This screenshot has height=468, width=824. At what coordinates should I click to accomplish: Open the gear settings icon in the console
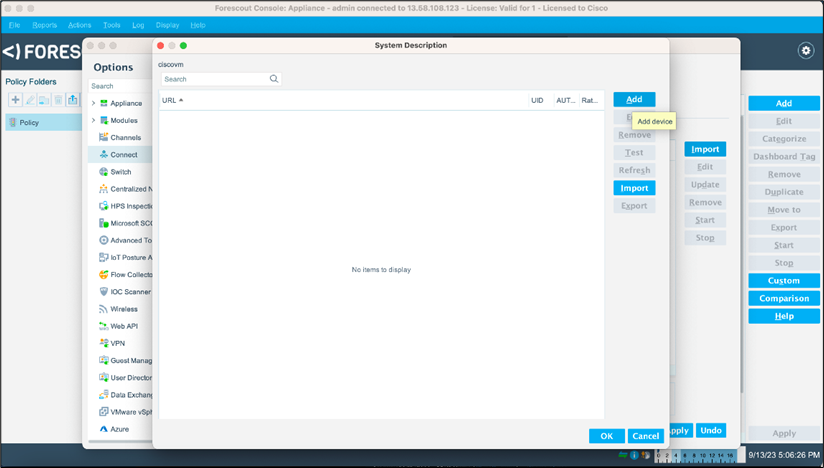point(806,50)
